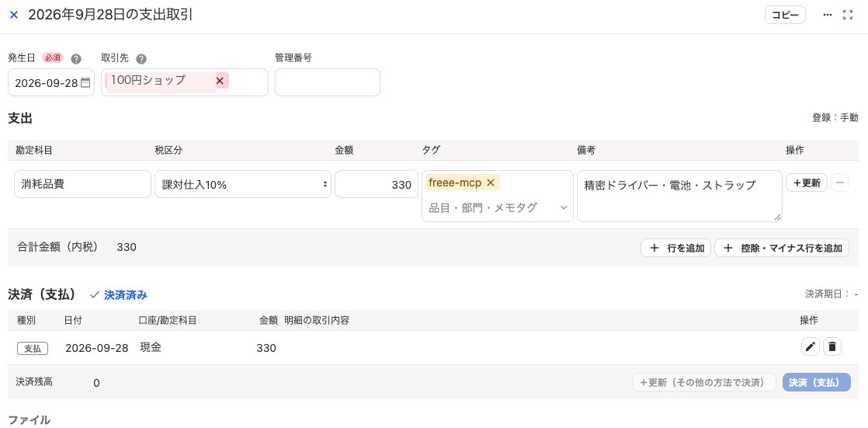Click the 取引先 field containing 100円ショップ
Screen dimensions: 868x428
[184, 82]
